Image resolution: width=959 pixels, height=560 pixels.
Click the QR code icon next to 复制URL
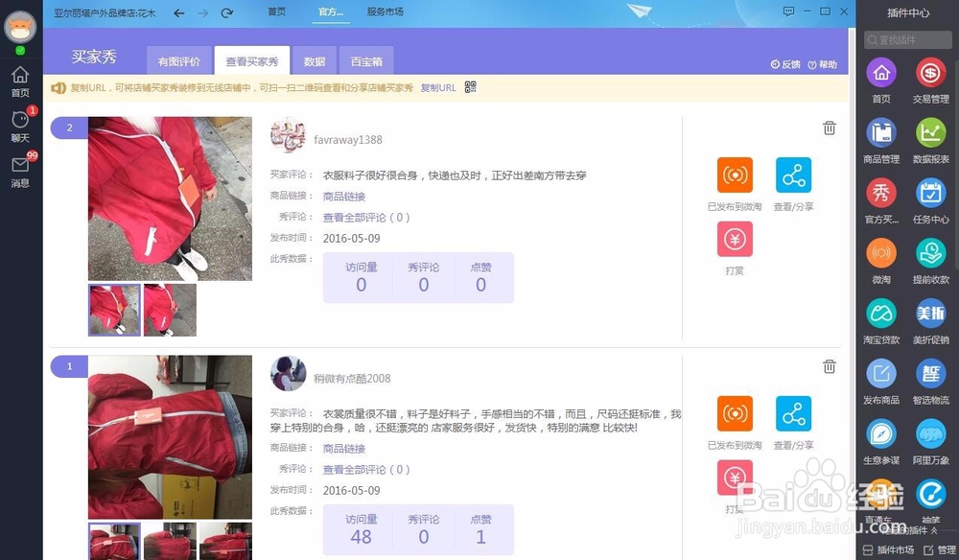coord(469,86)
